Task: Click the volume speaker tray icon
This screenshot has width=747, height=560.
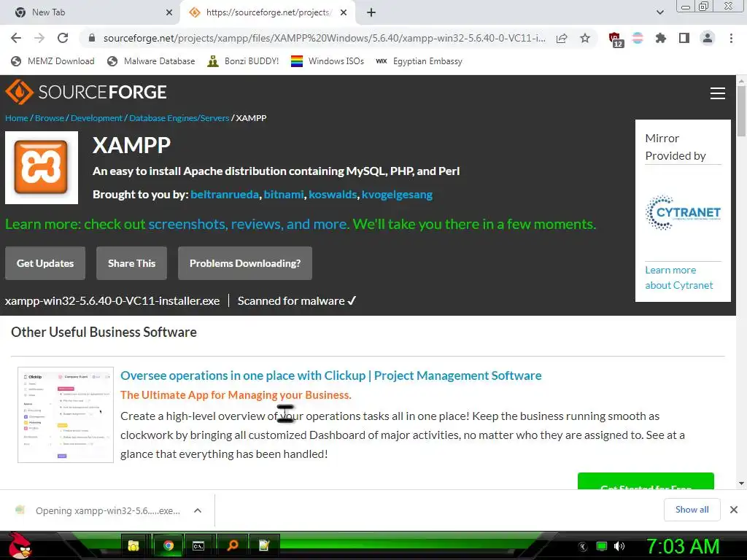Action: 619,546
